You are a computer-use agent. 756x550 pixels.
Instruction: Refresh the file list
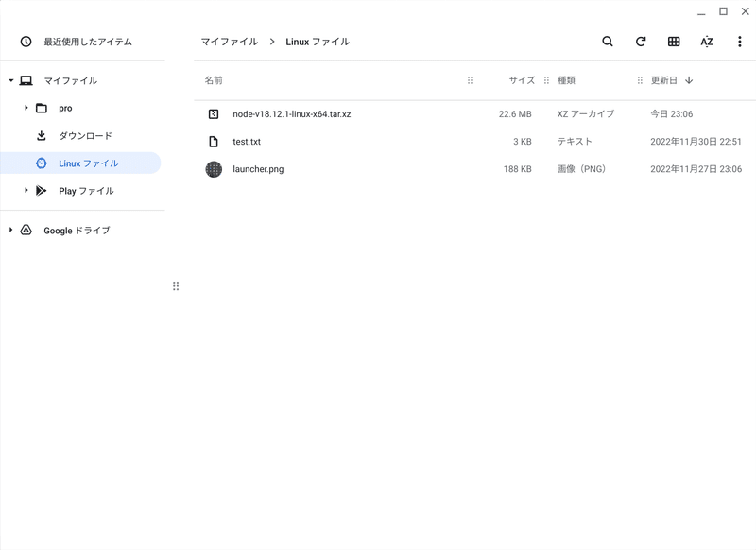(x=641, y=42)
